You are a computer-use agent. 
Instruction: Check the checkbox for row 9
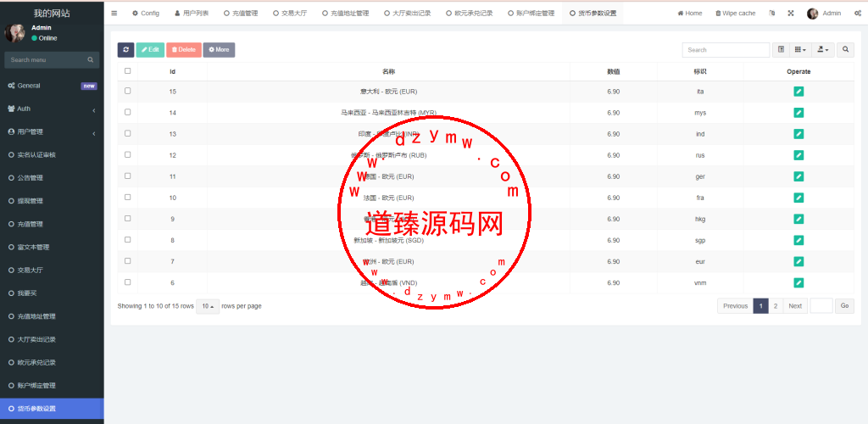click(128, 218)
